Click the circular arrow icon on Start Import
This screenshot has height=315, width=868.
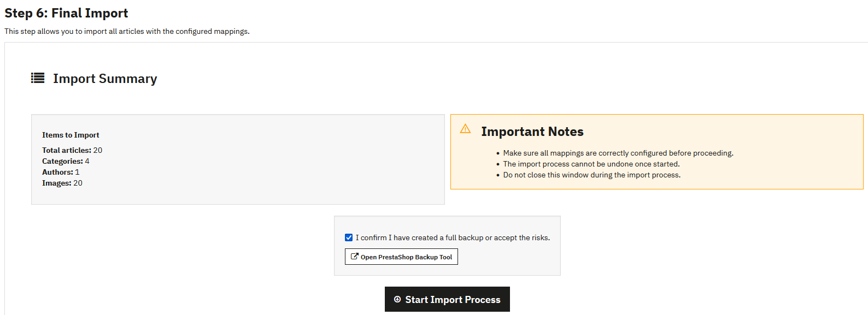[x=397, y=299]
